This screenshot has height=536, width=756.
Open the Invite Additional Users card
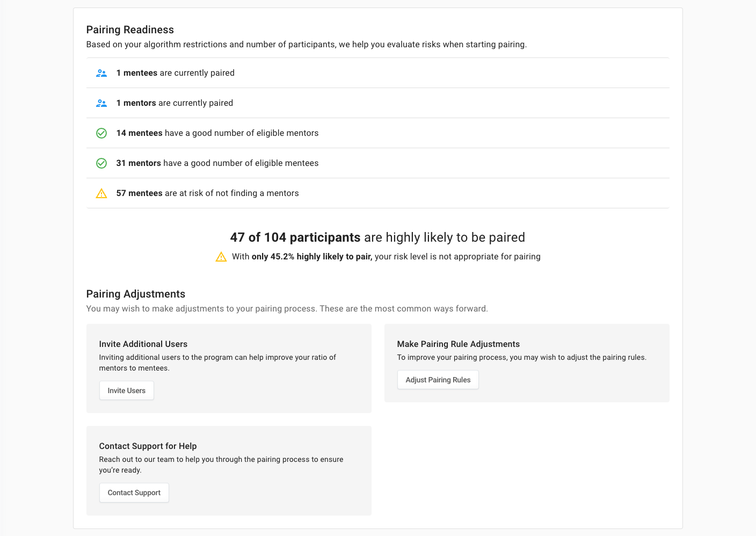pyautogui.click(x=229, y=368)
